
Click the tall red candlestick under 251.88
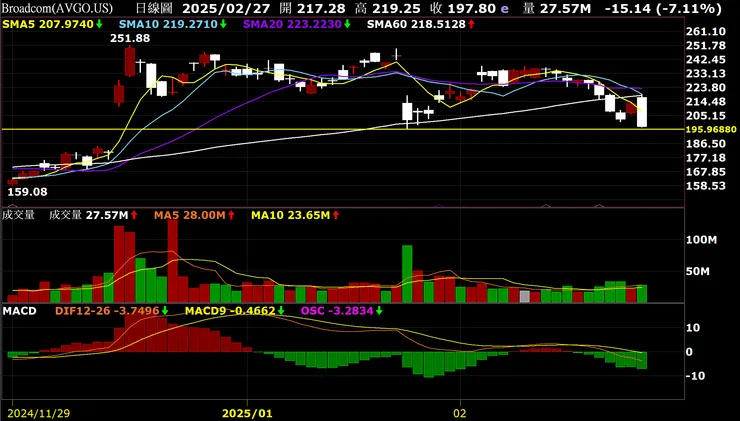point(130,61)
